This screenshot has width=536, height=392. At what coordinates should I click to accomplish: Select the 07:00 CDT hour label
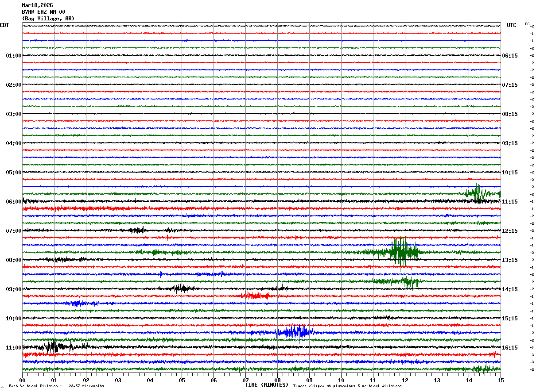point(14,231)
